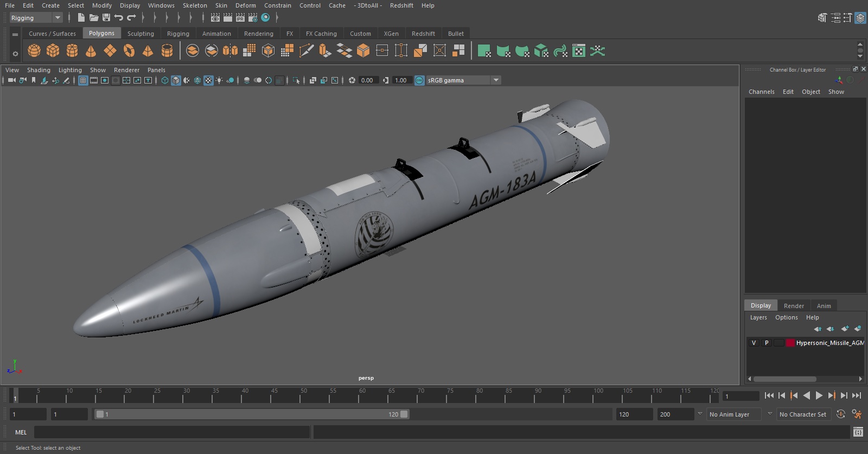Toggle wireframe display mode in viewport

point(165,80)
